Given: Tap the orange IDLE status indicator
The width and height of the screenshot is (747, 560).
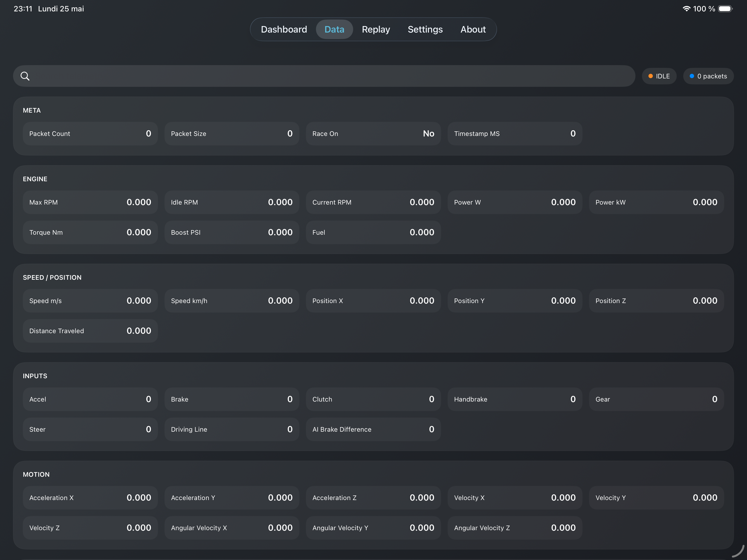Looking at the screenshot, I should (x=659, y=76).
